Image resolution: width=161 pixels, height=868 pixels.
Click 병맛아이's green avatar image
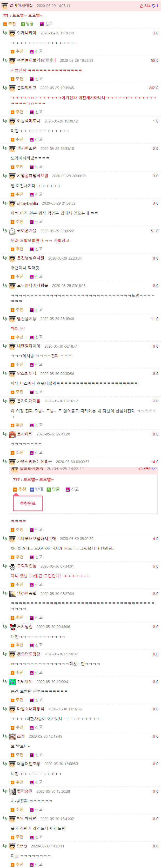12,682
